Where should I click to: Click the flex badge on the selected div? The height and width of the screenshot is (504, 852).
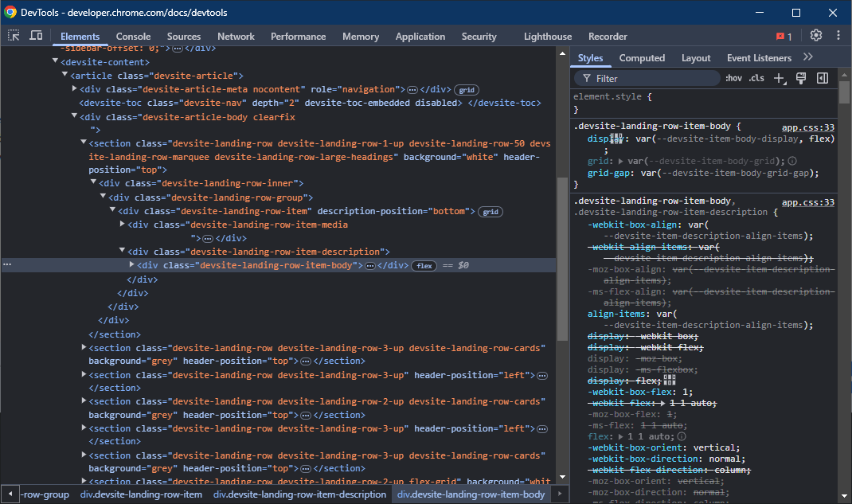tap(424, 265)
